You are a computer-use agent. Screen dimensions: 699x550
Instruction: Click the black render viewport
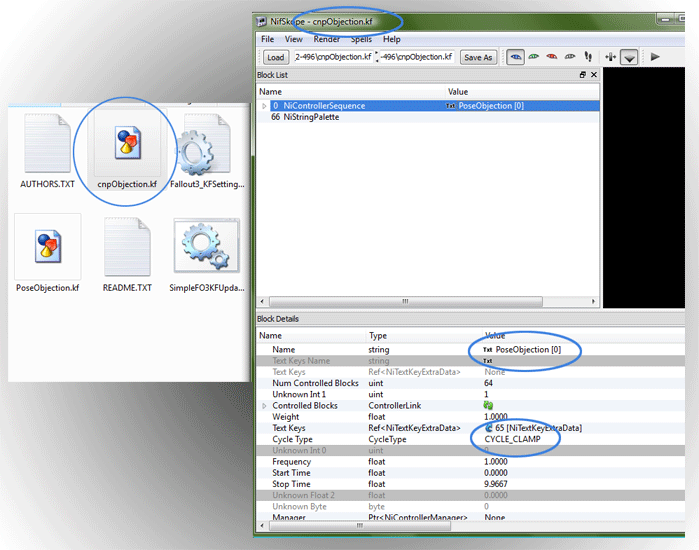(644, 187)
